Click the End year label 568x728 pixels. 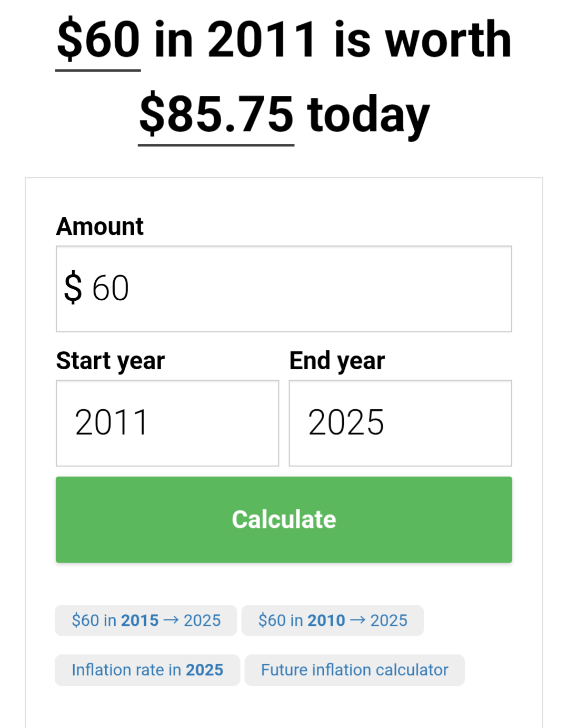tap(337, 361)
